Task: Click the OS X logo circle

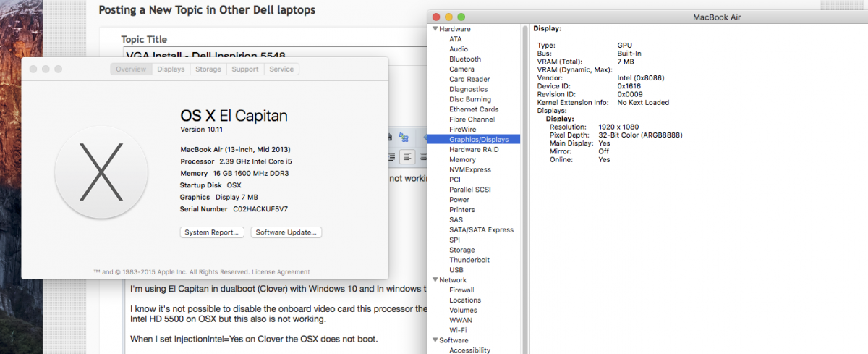Action: pos(101,172)
